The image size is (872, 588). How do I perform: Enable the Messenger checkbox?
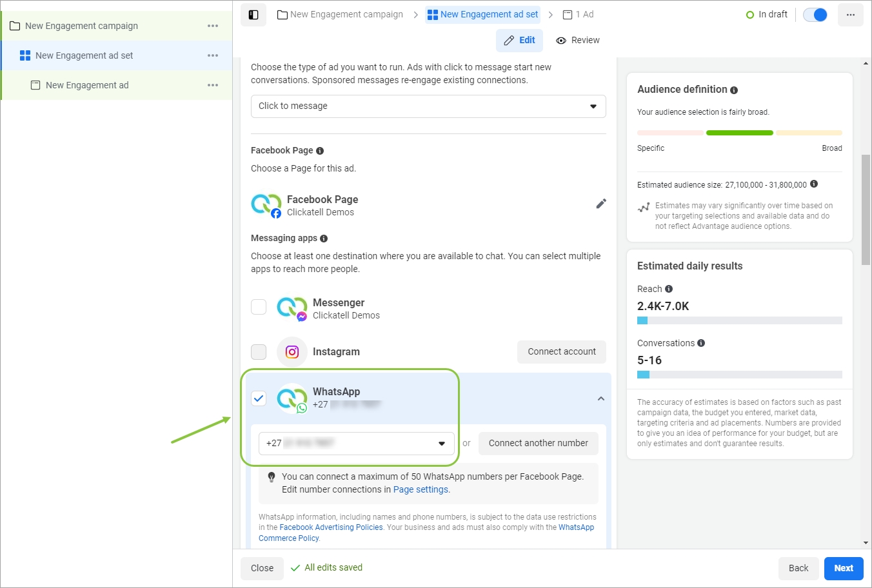point(259,307)
